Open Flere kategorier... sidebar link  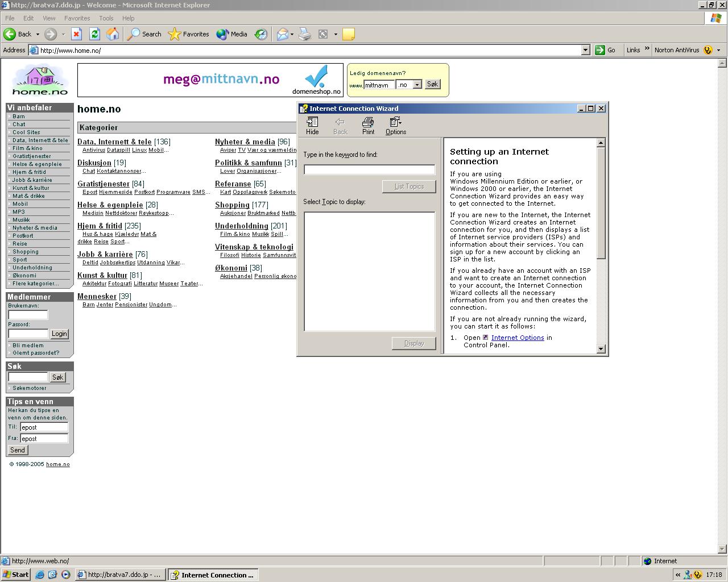click(35, 284)
